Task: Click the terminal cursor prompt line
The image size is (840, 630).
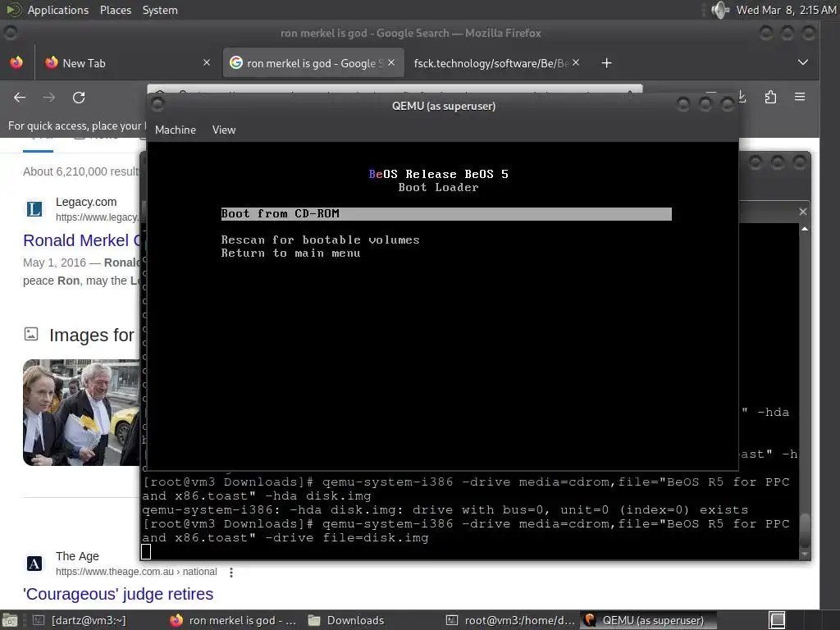Action: coord(146,551)
